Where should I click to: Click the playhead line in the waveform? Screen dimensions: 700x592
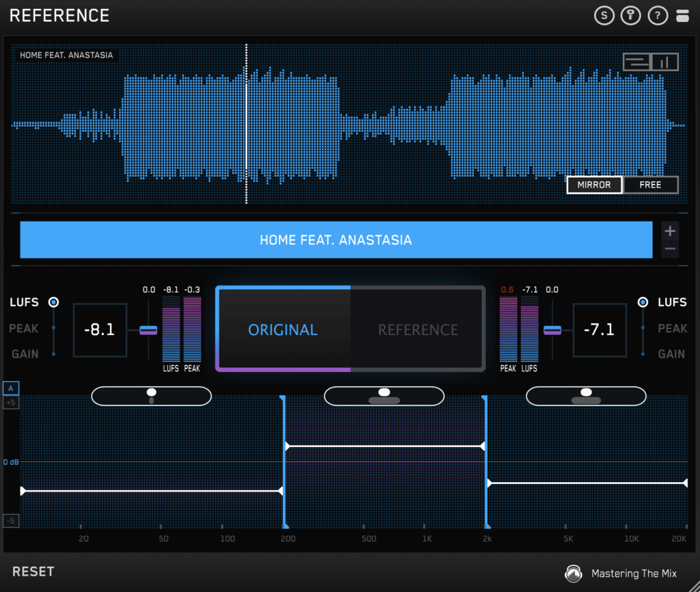coord(246,124)
